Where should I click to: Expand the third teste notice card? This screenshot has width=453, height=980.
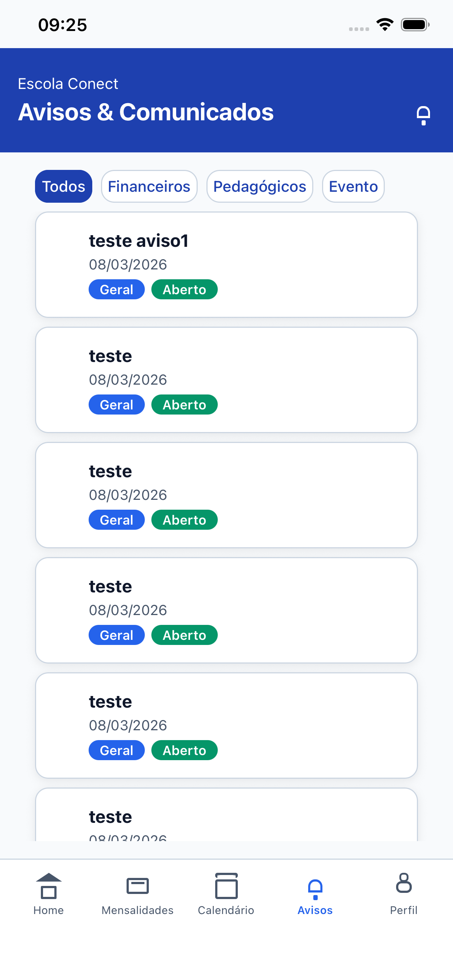click(x=226, y=495)
